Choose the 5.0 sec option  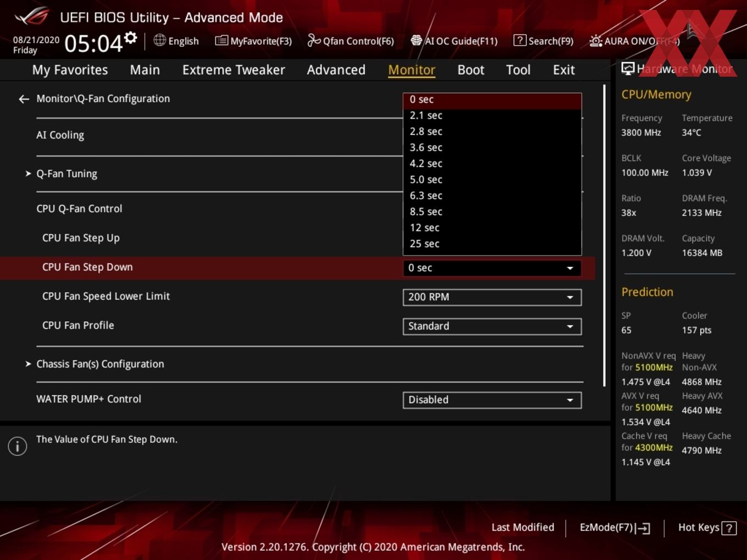(492, 180)
